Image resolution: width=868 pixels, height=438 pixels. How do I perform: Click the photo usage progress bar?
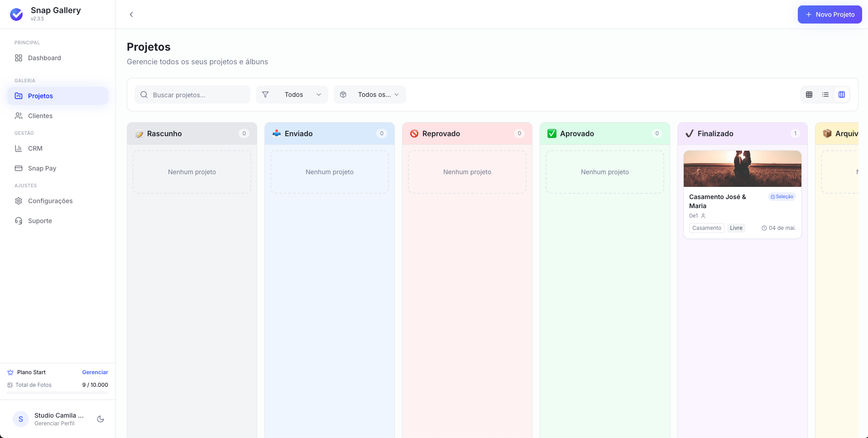click(58, 393)
